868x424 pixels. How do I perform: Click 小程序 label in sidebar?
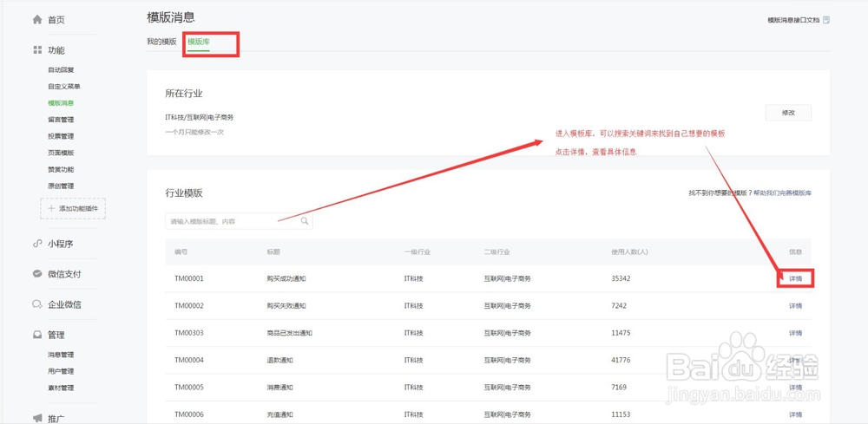61,244
